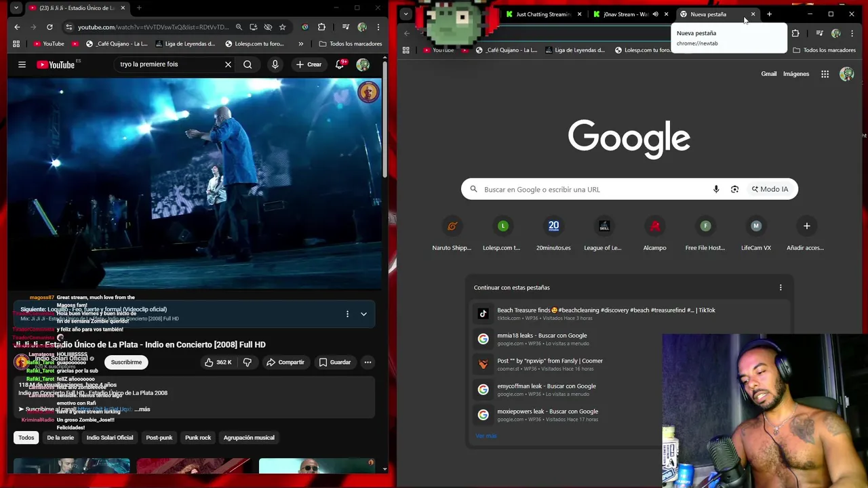This screenshot has width=868, height=488.
Task: Search by image with Google Lens icon
Action: tap(734, 189)
